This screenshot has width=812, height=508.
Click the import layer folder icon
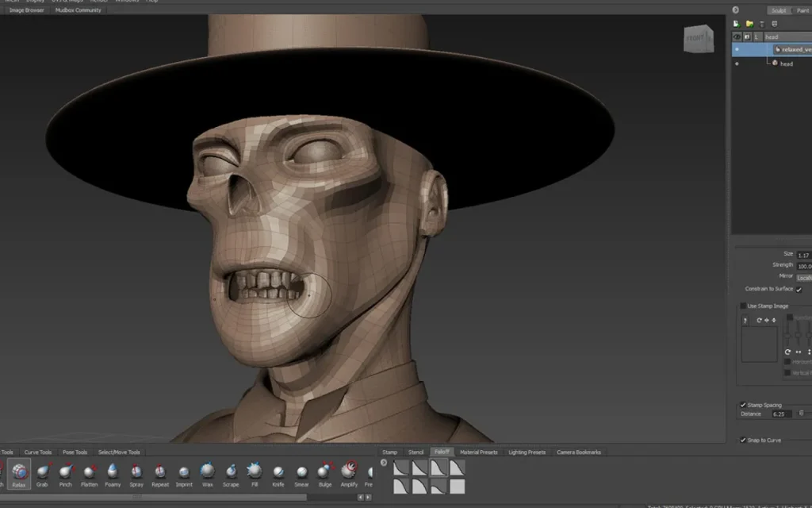pyautogui.click(x=749, y=24)
